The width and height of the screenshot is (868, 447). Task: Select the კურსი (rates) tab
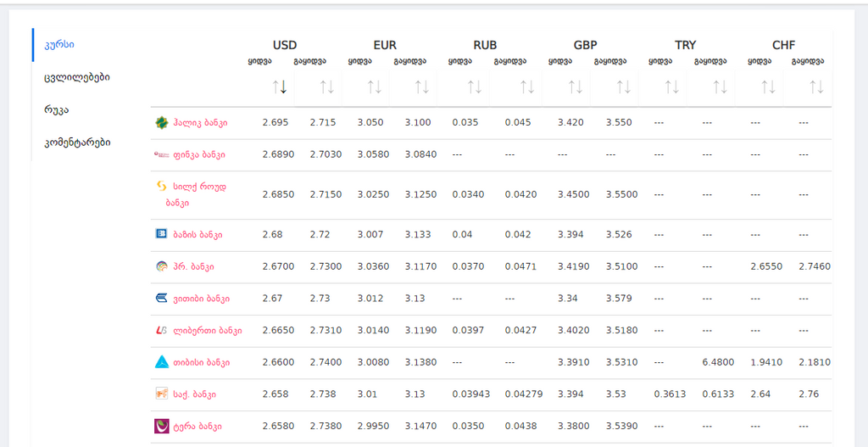coord(59,44)
